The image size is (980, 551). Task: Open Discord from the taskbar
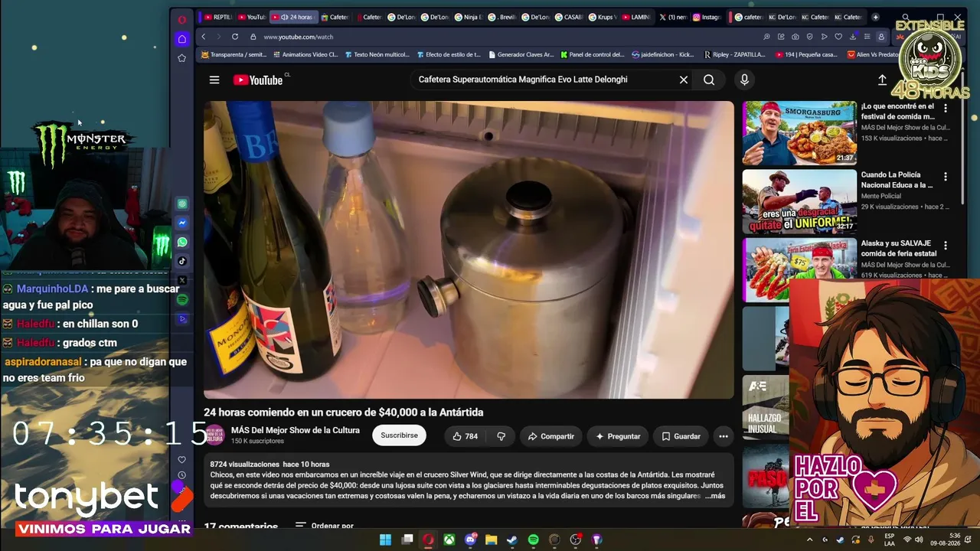tap(471, 540)
